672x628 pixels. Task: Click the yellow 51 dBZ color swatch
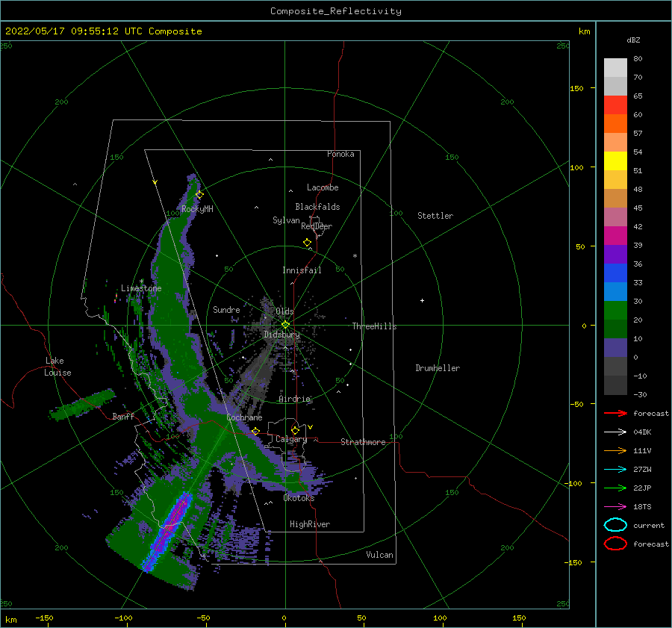615,161
